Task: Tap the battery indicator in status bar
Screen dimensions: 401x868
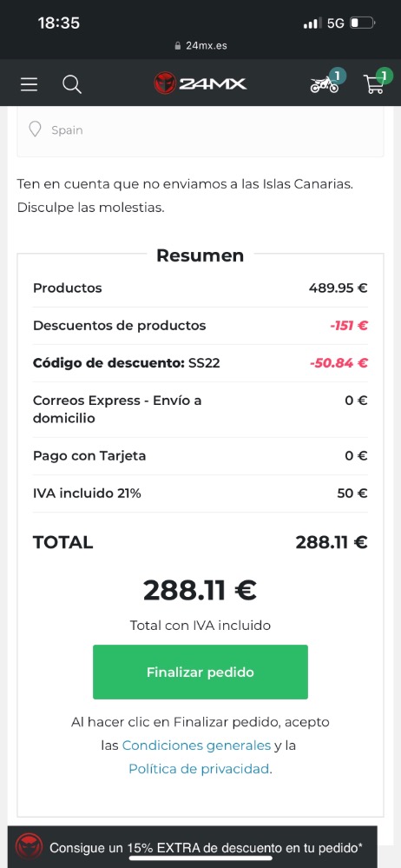Action: pyautogui.click(x=363, y=23)
